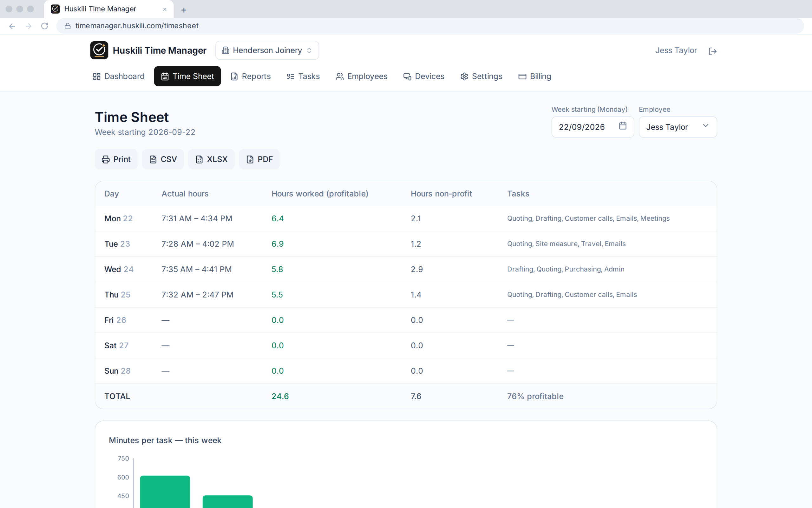Open the Employee dropdown showing Jess Taylor
The height and width of the screenshot is (508, 812).
(678, 127)
